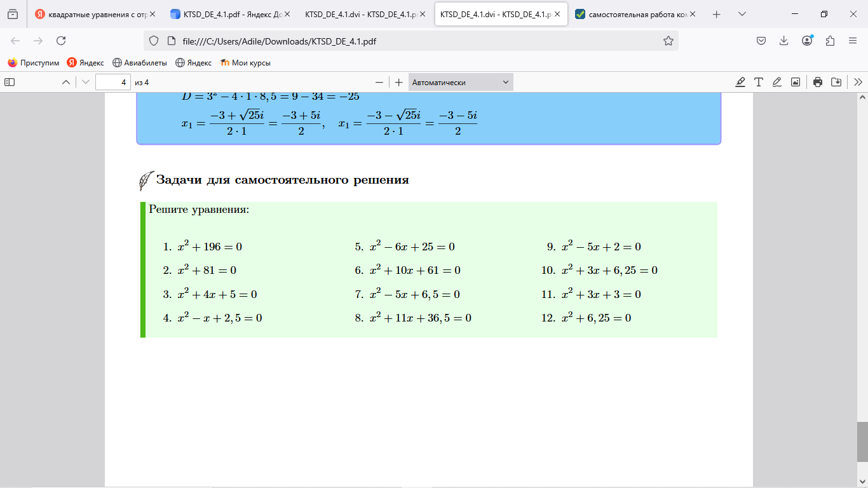Image resolution: width=868 pixels, height=488 pixels.
Task: Print the PDF document
Action: pos(818,82)
